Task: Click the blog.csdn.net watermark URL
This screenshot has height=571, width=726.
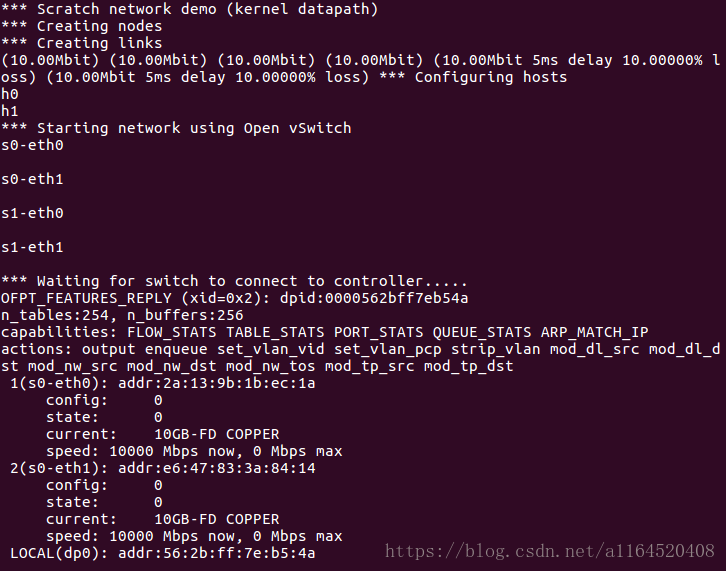Action: pos(550,551)
